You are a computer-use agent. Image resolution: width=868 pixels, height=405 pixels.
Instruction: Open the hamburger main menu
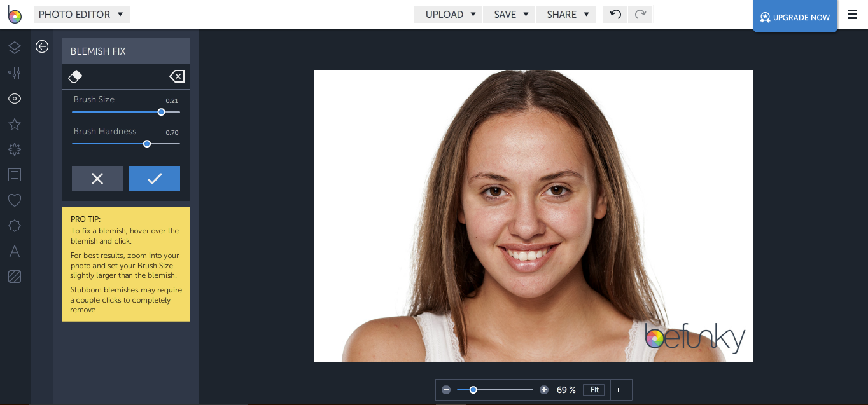[853, 15]
